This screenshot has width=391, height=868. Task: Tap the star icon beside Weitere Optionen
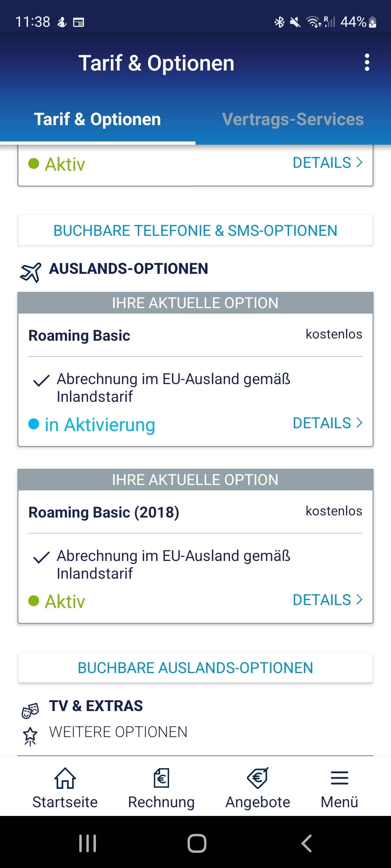point(30,736)
